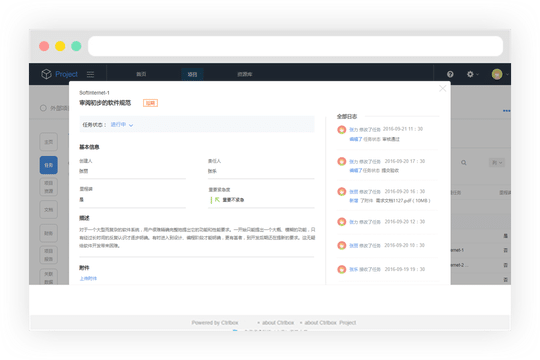Click the settings gear icon
This screenshot has height=360, width=540.
(470, 74)
